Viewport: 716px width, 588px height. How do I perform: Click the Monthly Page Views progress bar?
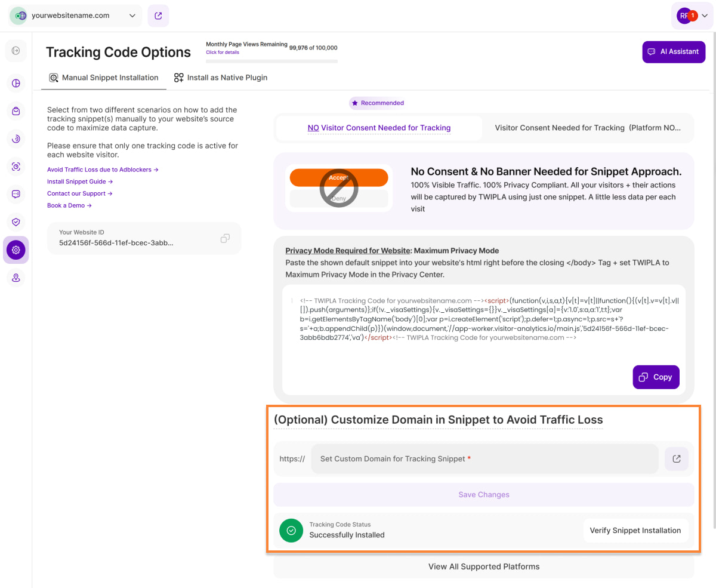pyautogui.click(x=271, y=61)
